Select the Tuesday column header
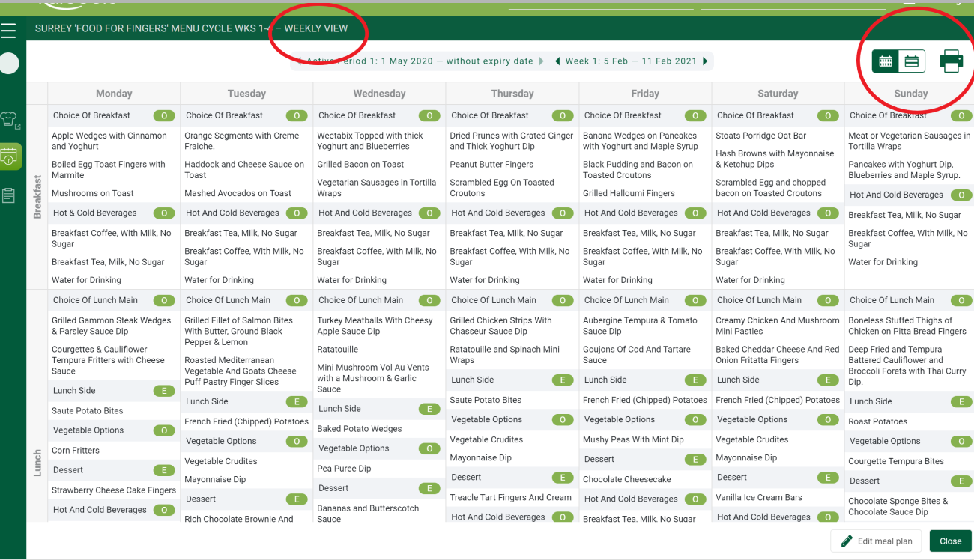 coord(246,94)
